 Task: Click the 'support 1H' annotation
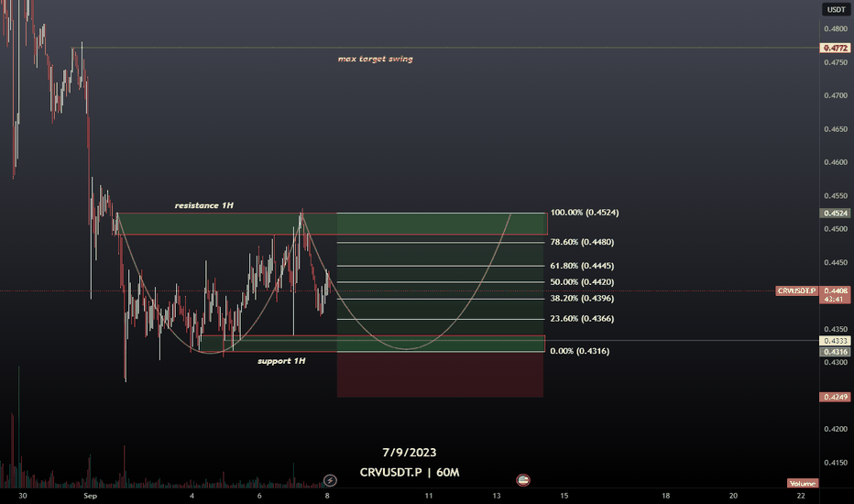pyautogui.click(x=281, y=361)
